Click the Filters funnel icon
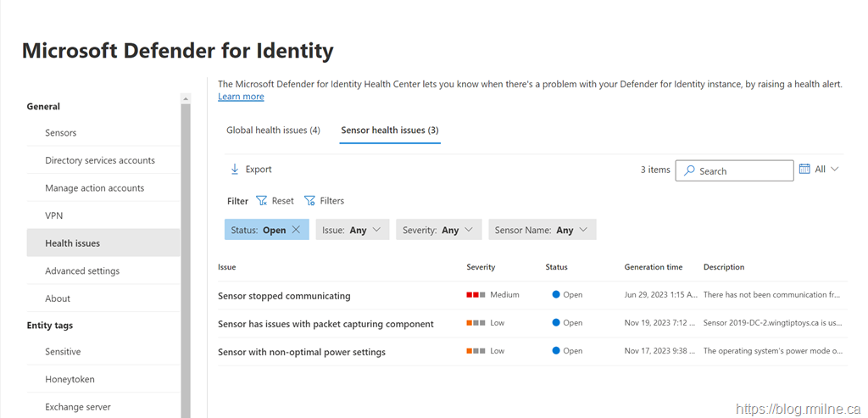868x418 pixels. click(x=309, y=201)
